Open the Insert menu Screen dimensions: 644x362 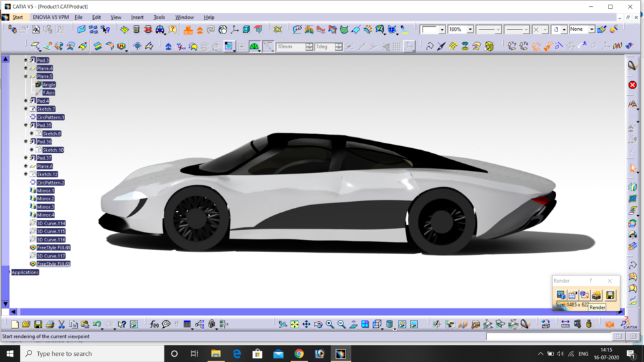click(137, 17)
